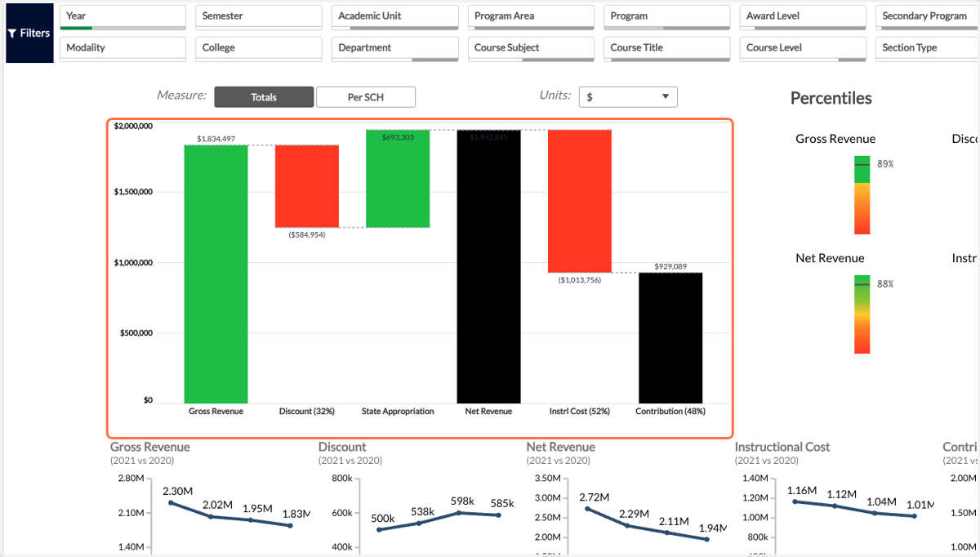Click the red Instrl Cost bar
Viewport: 980px width, 557px height.
[580, 201]
